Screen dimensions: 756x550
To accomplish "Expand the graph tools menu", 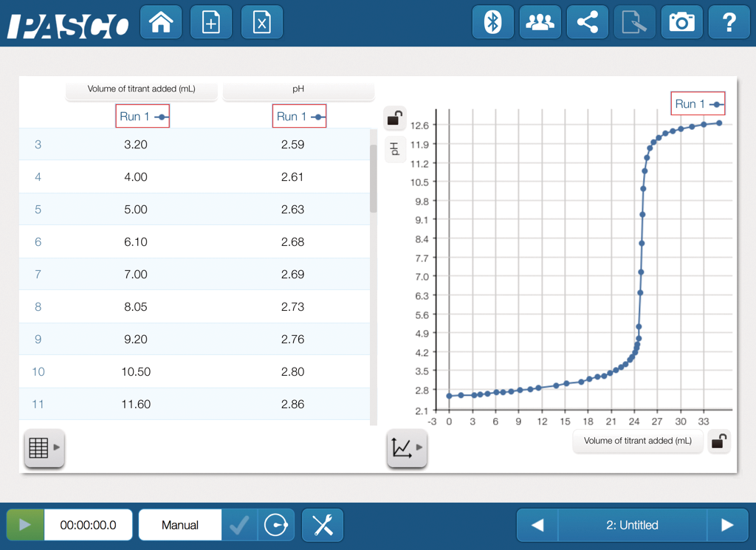I will pos(407,447).
